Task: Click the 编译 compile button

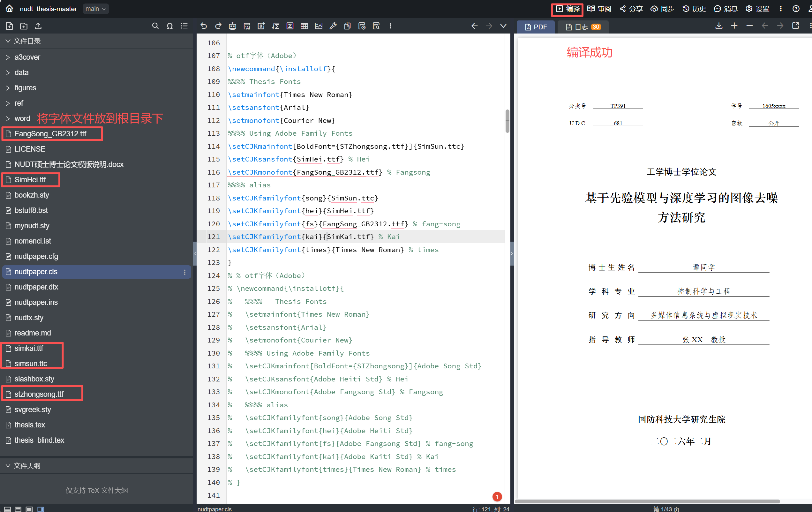Action: (x=568, y=9)
